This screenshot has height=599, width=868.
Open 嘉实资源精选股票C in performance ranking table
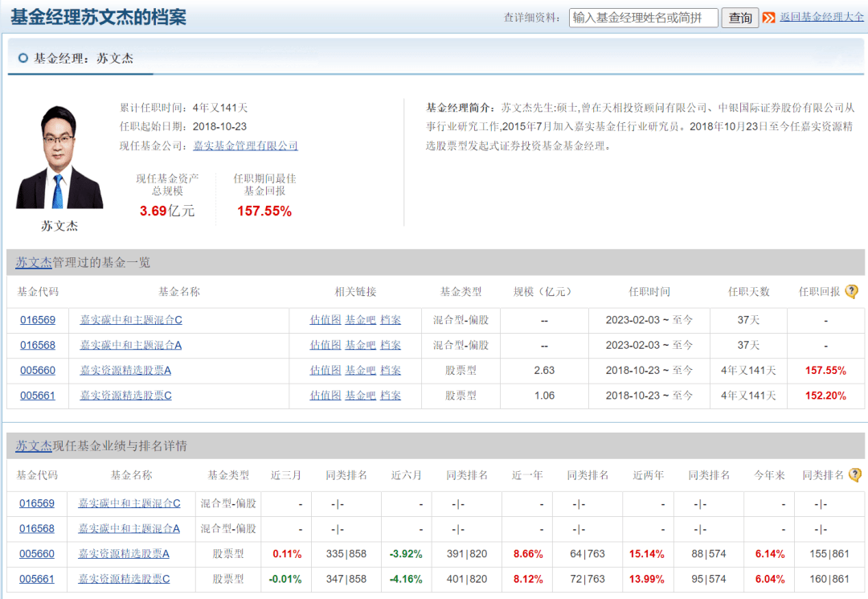124,579
